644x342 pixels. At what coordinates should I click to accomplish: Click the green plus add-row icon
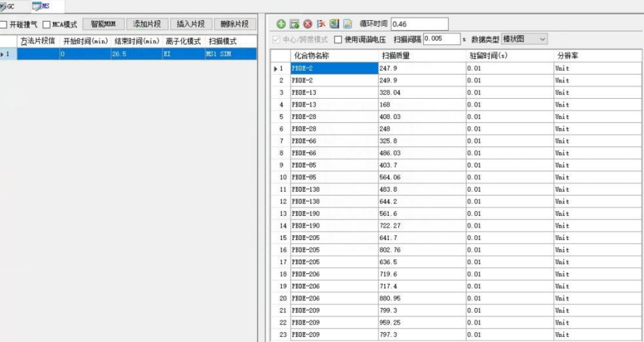[x=281, y=24]
